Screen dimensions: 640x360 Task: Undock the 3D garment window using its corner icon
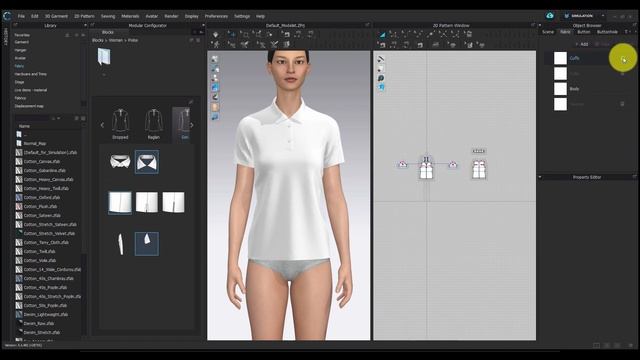[x=367, y=25]
